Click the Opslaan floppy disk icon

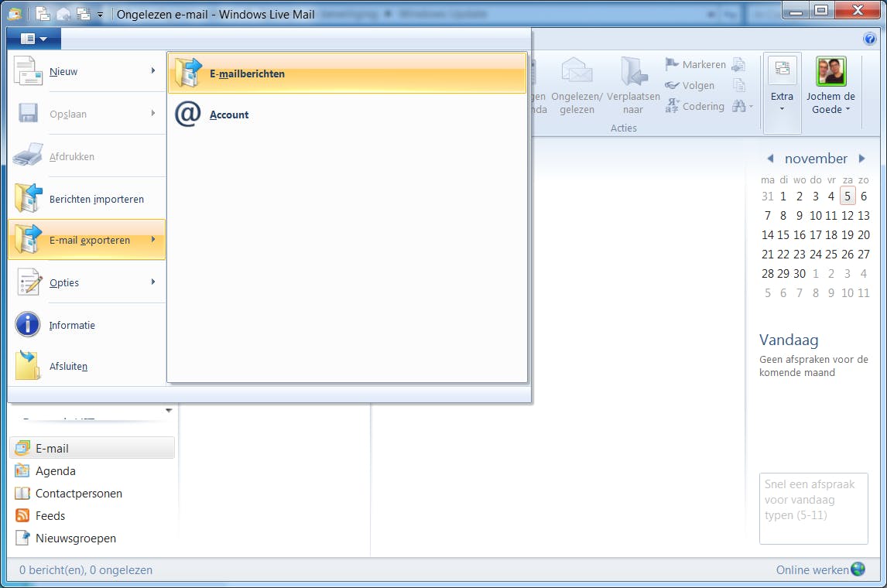click(28, 113)
